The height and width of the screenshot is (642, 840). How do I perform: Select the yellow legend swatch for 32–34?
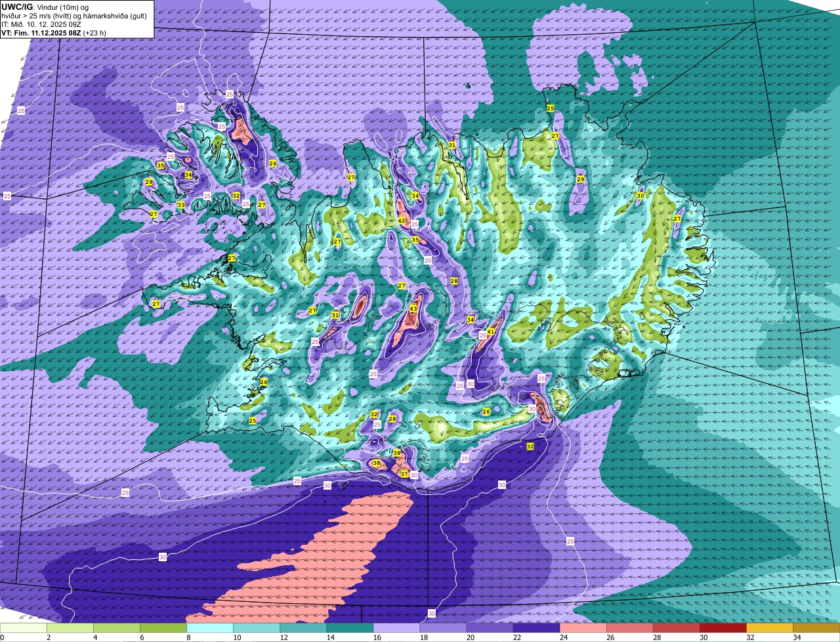(769, 628)
